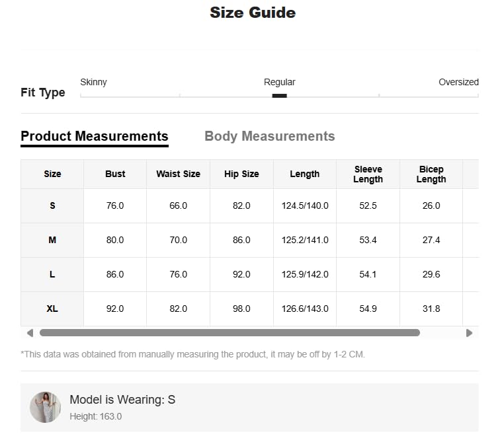Screen dimensions: 504x442
Task: Select the Product Measurements tab
Action: click(95, 136)
